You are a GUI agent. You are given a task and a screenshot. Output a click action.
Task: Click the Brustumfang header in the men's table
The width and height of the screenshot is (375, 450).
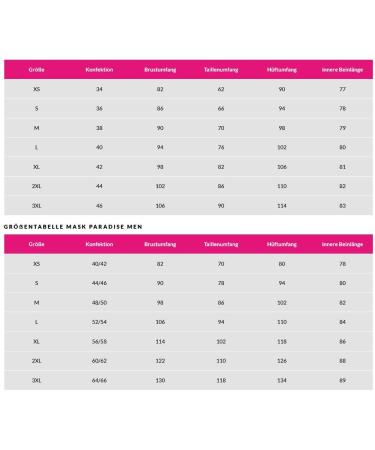point(160,244)
